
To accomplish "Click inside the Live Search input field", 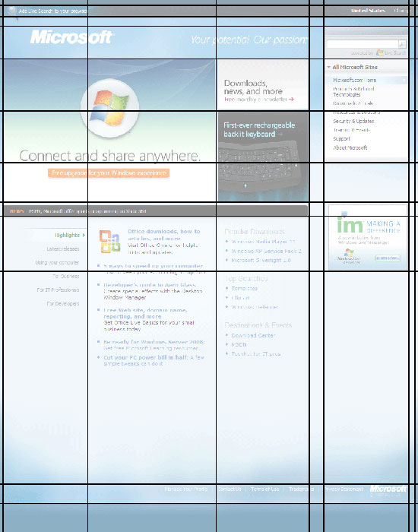I will [362, 44].
